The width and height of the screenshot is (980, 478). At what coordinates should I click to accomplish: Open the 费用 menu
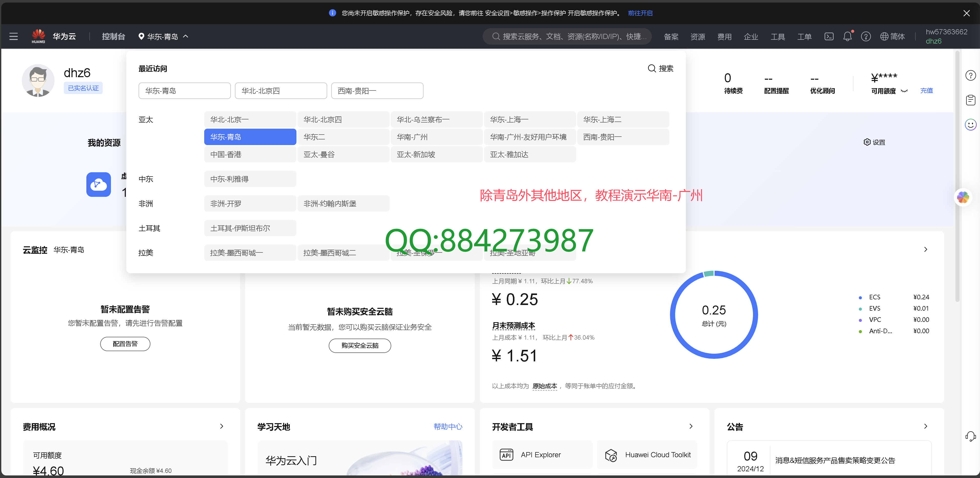(724, 37)
